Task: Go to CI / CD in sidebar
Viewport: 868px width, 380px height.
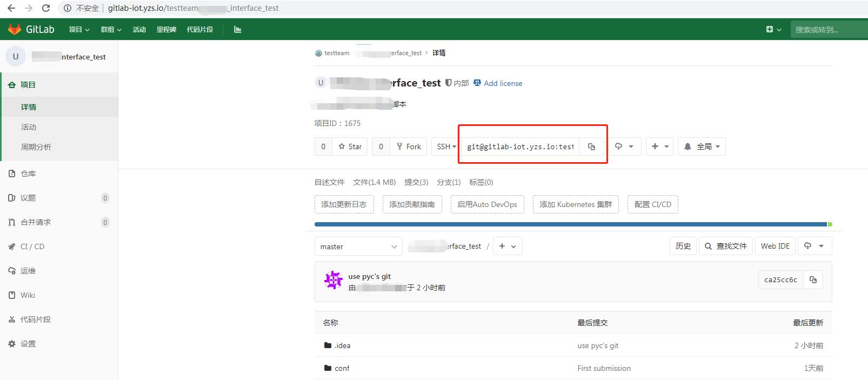Action: [32, 246]
